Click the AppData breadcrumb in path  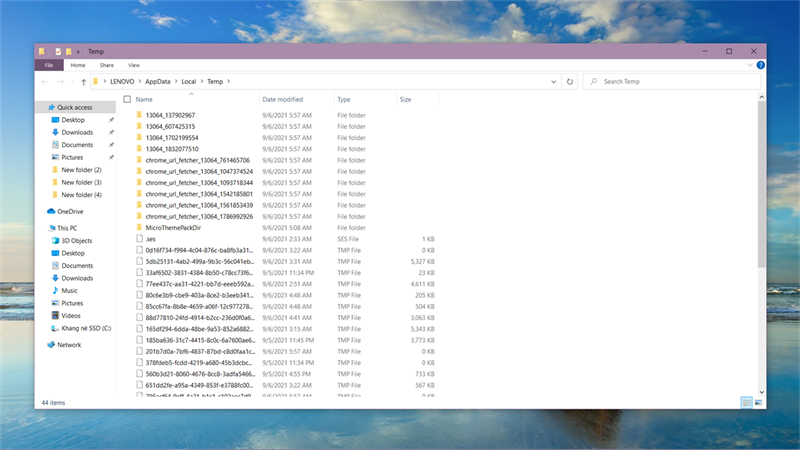tap(158, 82)
